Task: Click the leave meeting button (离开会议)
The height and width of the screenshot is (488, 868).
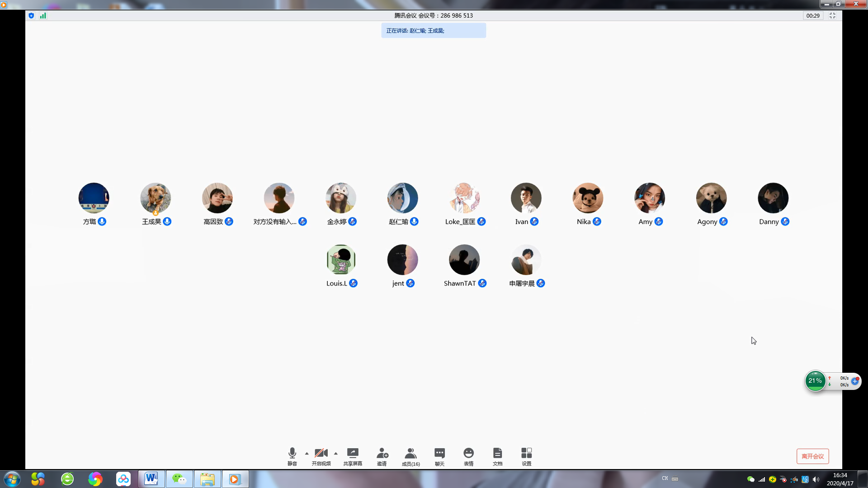Action: 812,456
